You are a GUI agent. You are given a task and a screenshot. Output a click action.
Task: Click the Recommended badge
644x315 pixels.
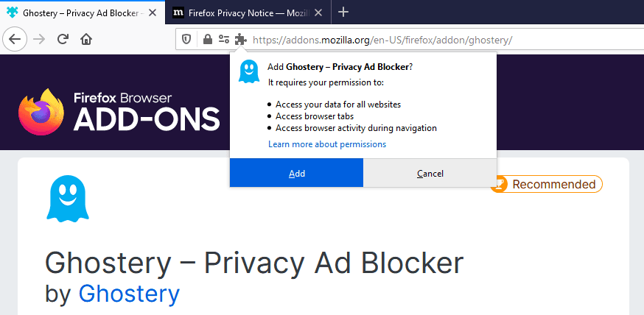coord(546,184)
